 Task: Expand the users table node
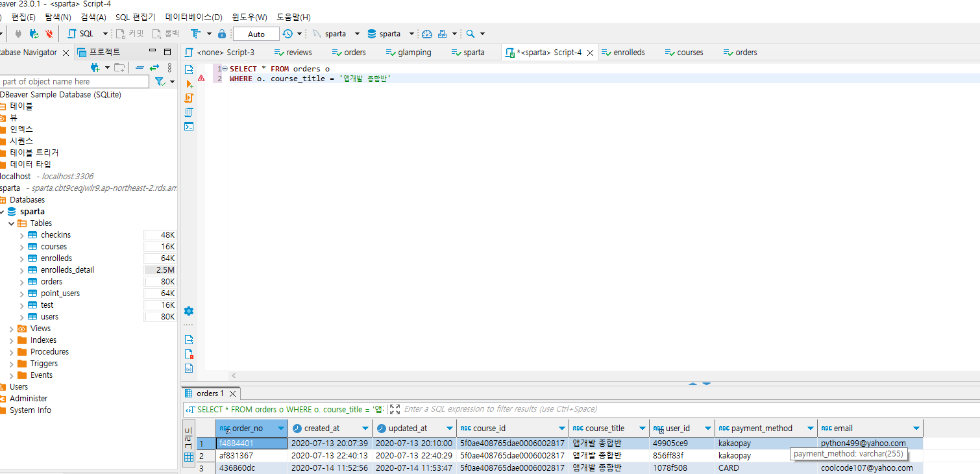21,317
